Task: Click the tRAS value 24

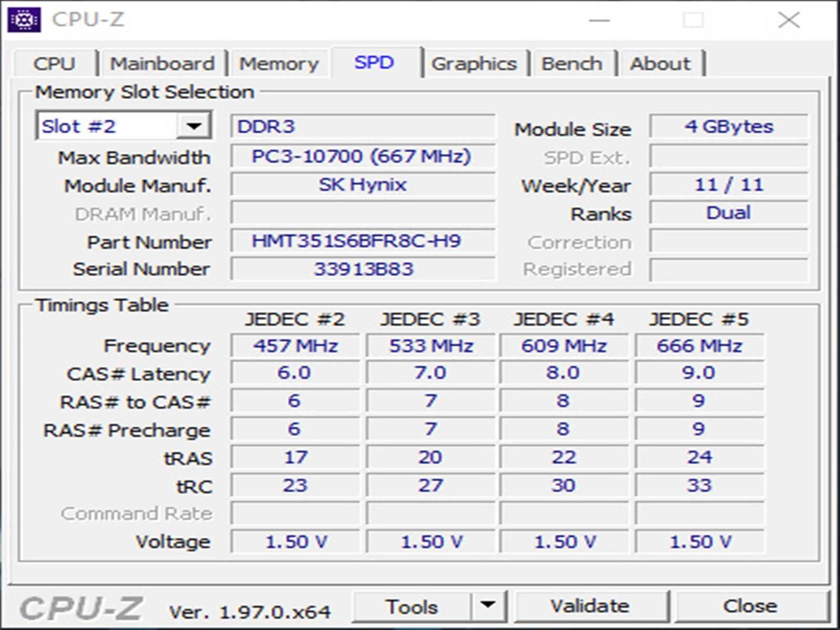Action: 699,457
